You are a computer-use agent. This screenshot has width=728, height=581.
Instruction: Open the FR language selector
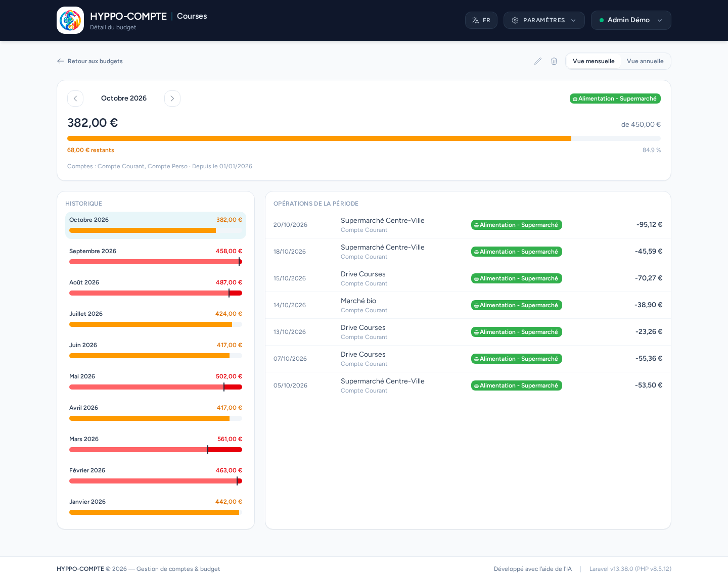tap(481, 20)
